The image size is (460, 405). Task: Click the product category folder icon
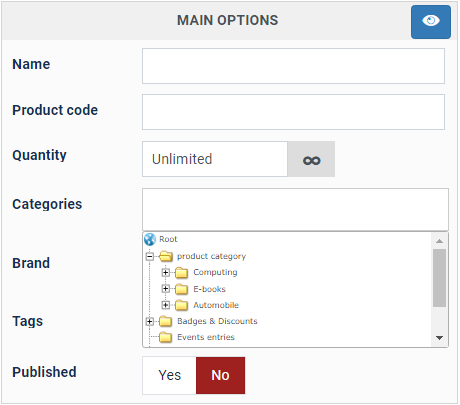(x=166, y=256)
